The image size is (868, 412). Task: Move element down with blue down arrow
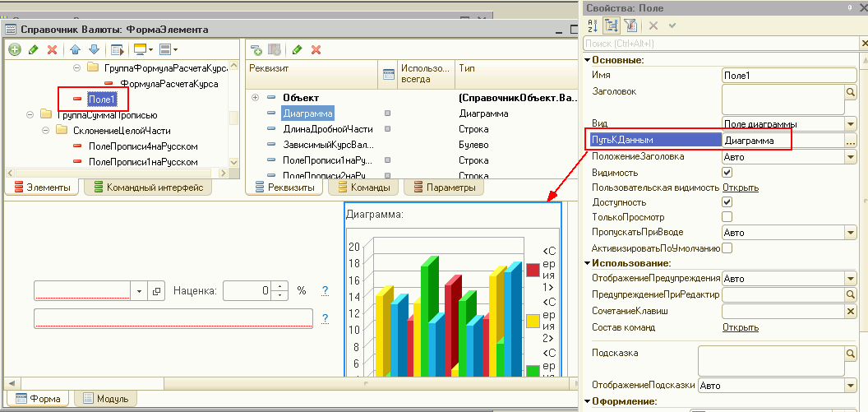click(x=94, y=50)
